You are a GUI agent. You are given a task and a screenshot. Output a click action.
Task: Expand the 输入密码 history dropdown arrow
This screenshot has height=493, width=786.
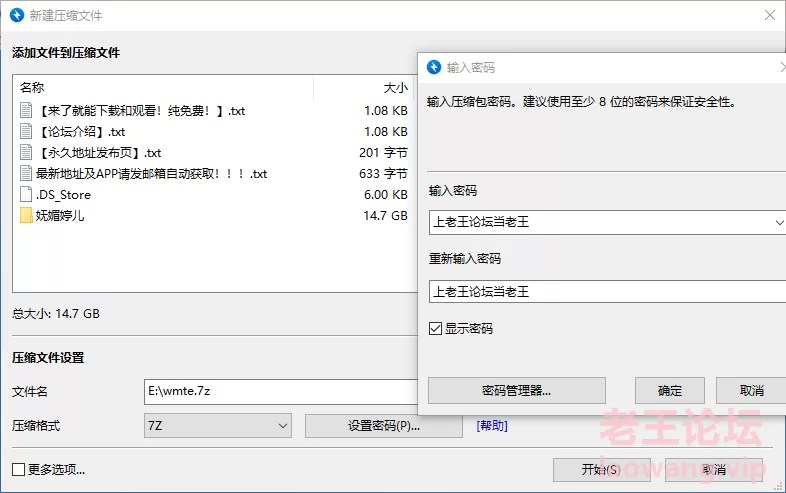(x=779, y=222)
